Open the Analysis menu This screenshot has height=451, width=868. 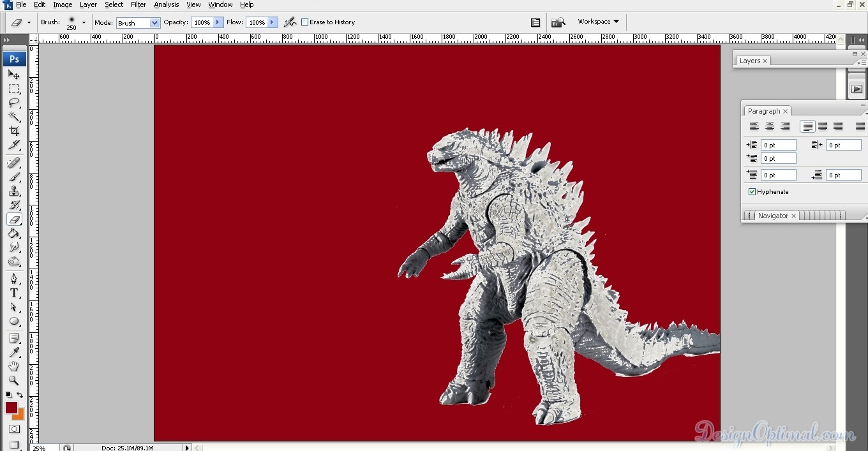pos(167,4)
